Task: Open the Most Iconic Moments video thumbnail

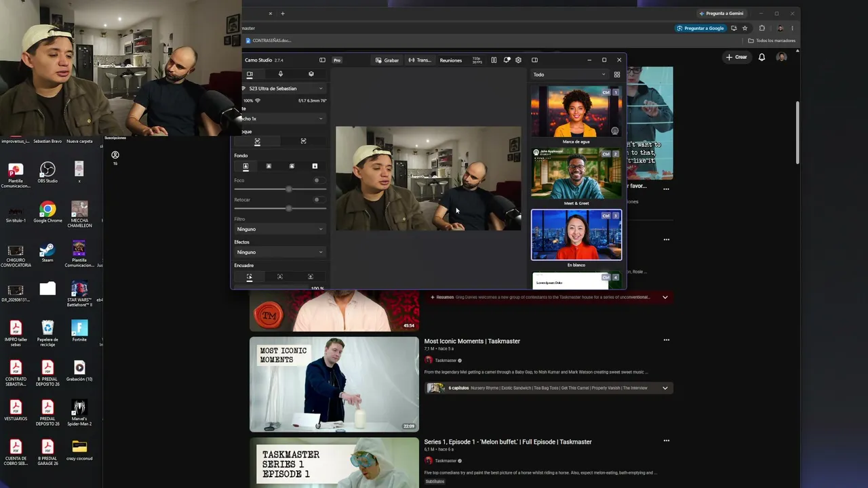Action: pos(334,384)
